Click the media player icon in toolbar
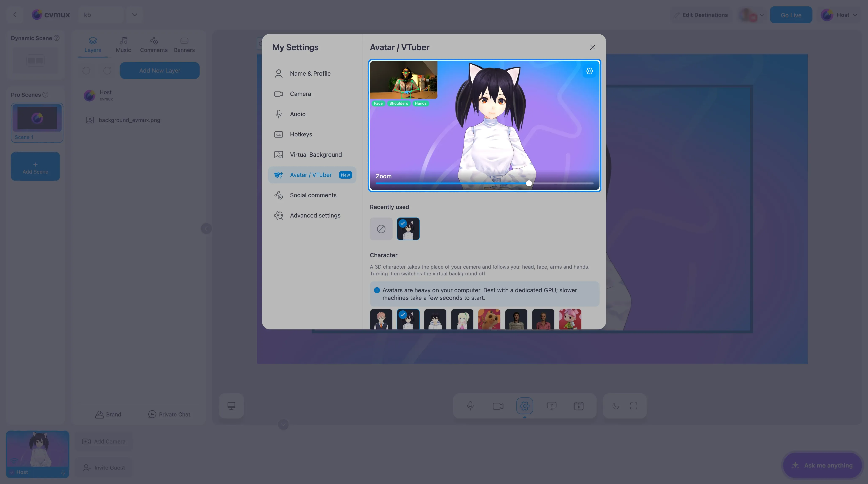Image resolution: width=868 pixels, height=484 pixels. 579,406
